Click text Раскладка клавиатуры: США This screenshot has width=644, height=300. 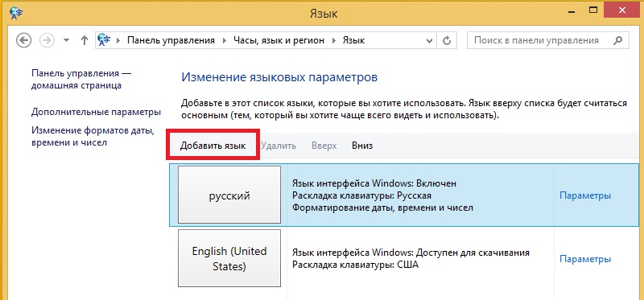(355, 265)
